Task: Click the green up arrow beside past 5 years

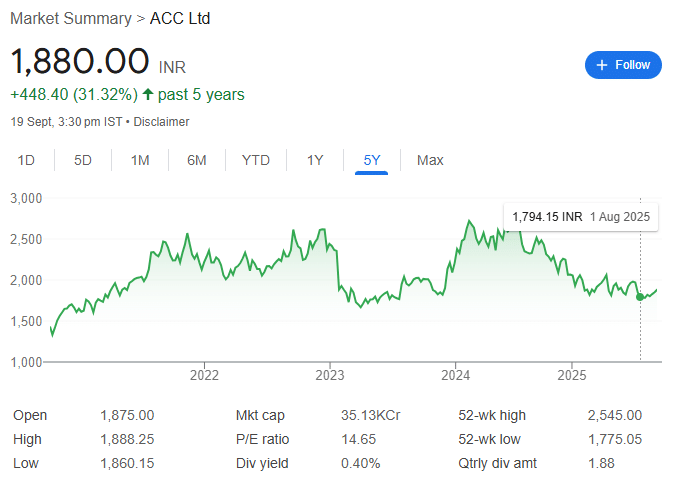Action: (148, 95)
